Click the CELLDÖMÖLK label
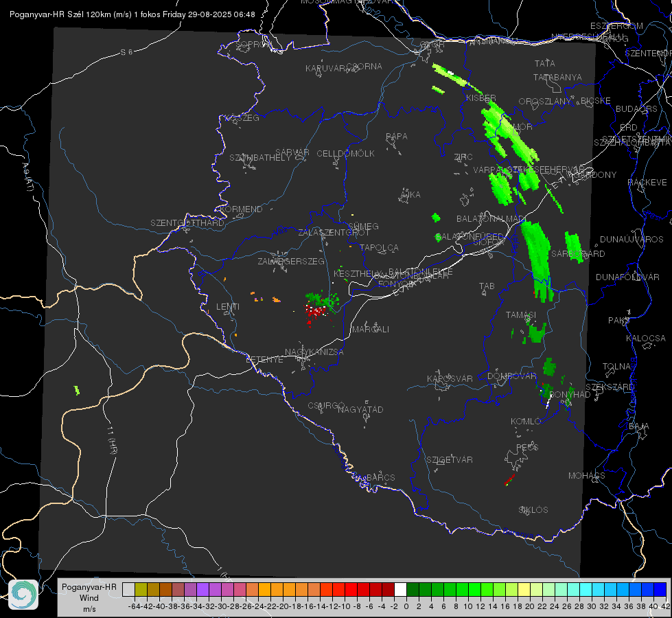 (x=345, y=154)
